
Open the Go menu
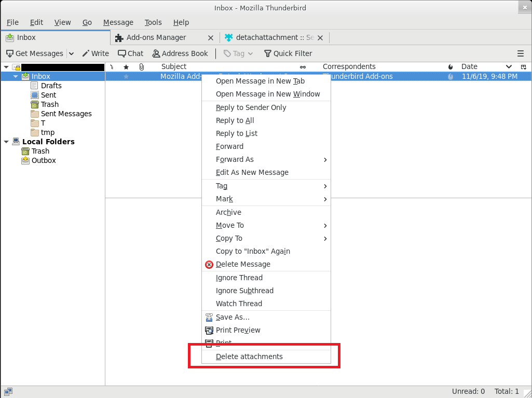click(87, 22)
